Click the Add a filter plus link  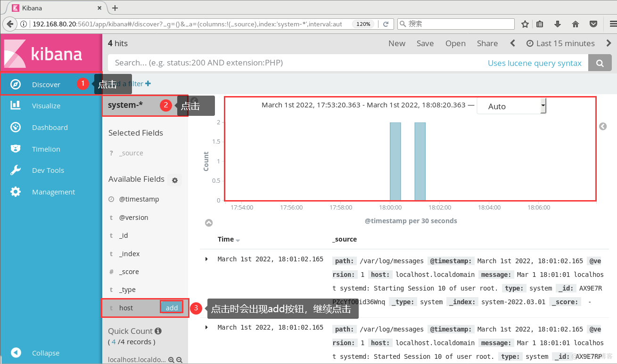point(130,84)
